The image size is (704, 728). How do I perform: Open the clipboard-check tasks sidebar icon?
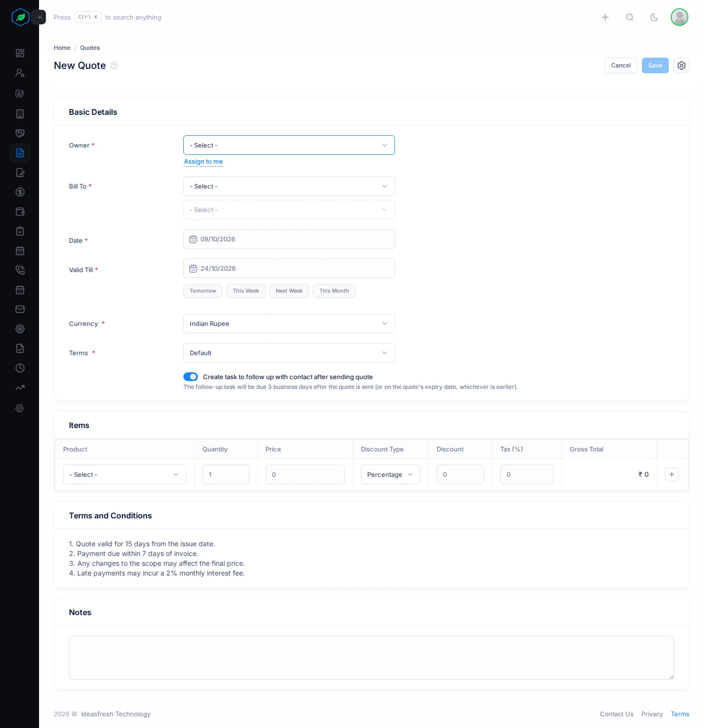click(20, 231)
